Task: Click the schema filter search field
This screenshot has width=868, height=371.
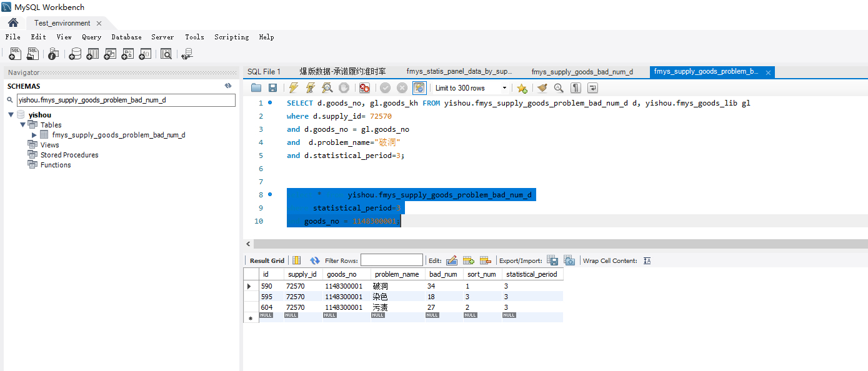Action: point(126,100)
